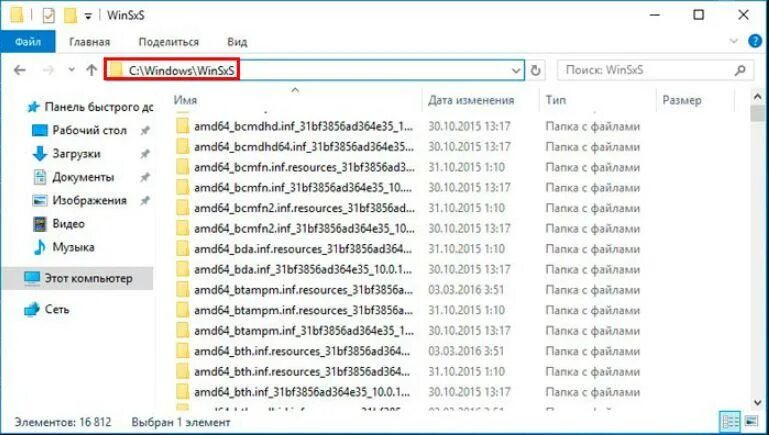Image resolution: width=769 pixels, height=435 pixels.
Task: Click the search magnifier icon
Action: (x=740, y=70)
